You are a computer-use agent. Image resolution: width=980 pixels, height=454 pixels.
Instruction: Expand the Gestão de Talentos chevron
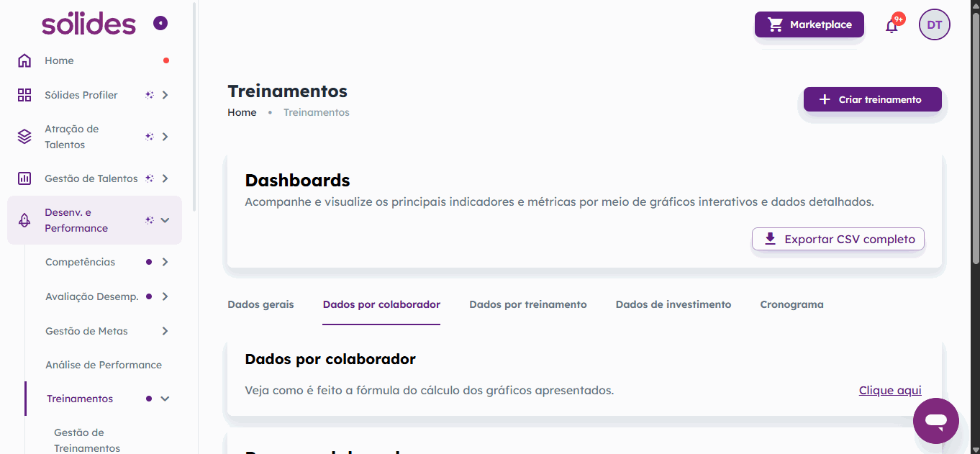click(165, 178)
